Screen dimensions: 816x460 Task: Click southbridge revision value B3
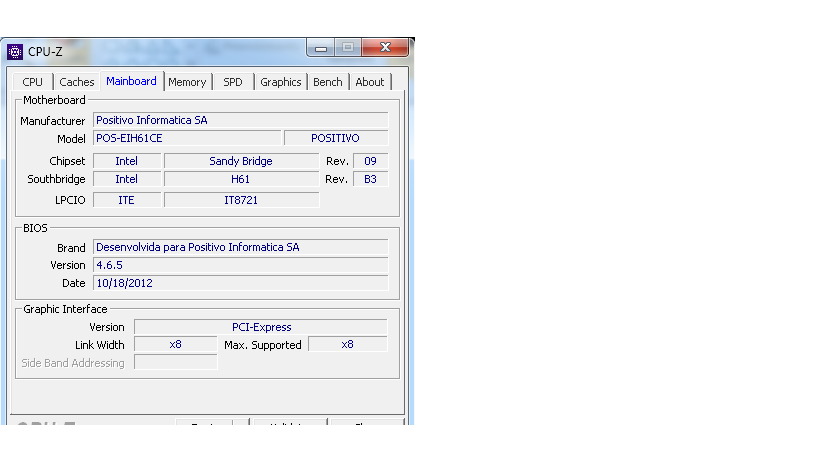point(370,179)
